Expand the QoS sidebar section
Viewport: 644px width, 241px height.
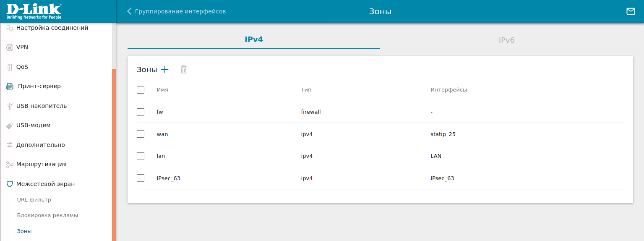[x=22, y=67]
